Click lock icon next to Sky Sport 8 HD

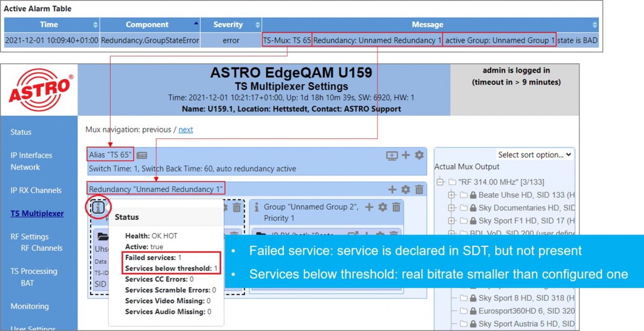click(473, 298)
